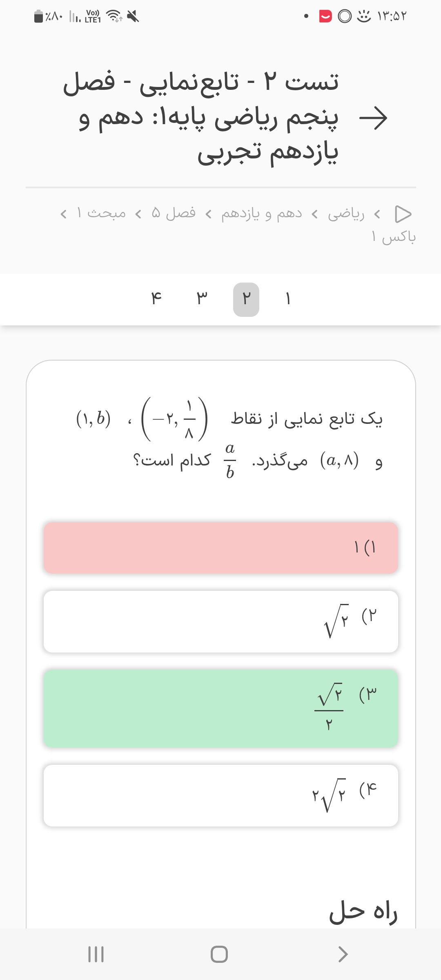Go to question number ۳
Image resolution: width=441 pixels, height=980 pixels.
[202, 299]
